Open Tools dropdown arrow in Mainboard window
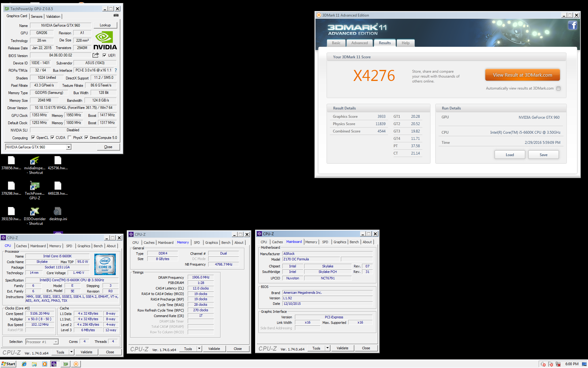 (327, 348)
